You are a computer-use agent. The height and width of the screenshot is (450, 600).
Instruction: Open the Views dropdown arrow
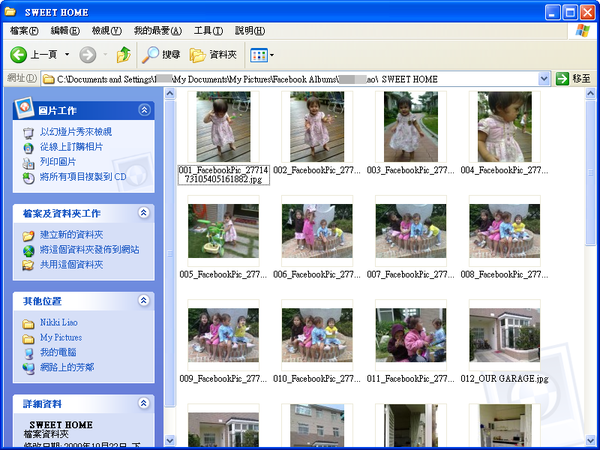[x=272, y=55]
